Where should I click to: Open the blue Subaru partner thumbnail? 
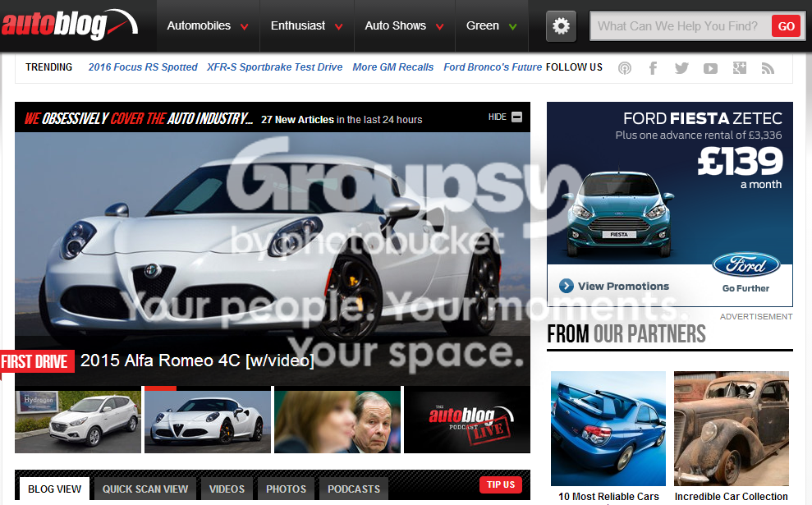coord(608,429)
